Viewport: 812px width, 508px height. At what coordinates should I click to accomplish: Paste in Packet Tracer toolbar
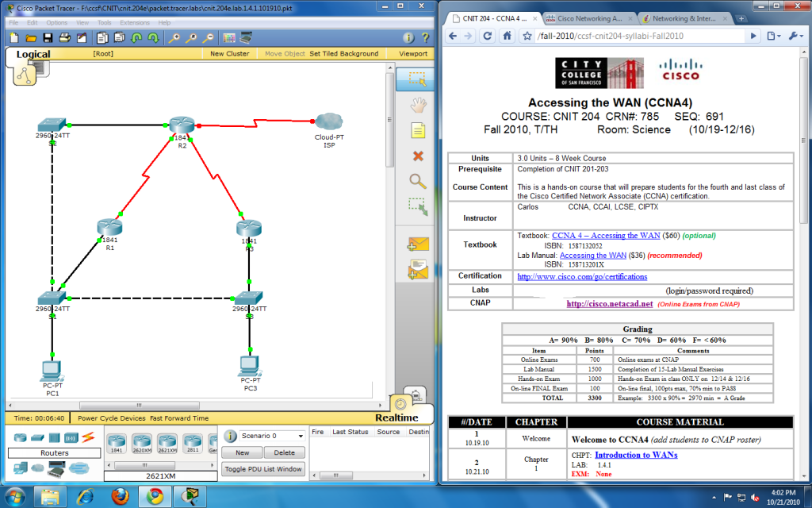119,37
